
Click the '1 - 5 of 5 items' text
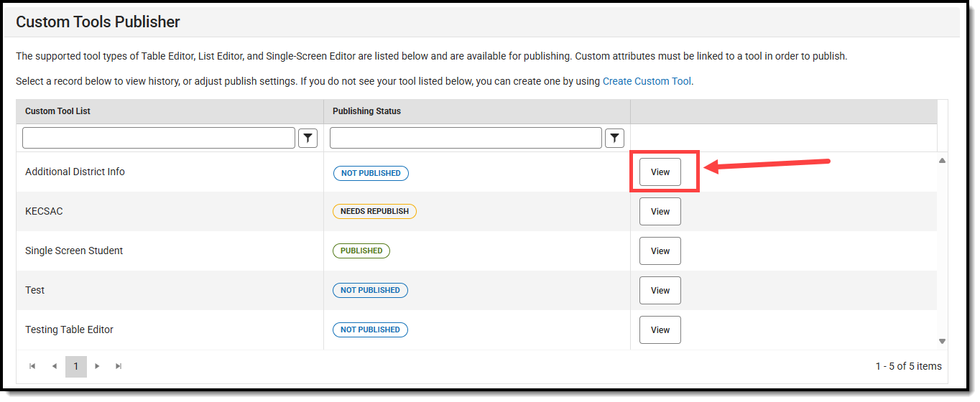tap(908, 366)
